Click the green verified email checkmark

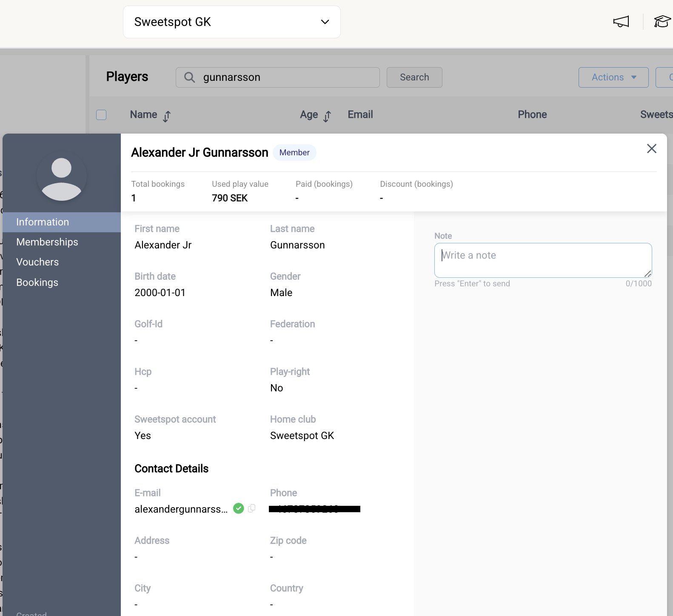click(239, 508)
